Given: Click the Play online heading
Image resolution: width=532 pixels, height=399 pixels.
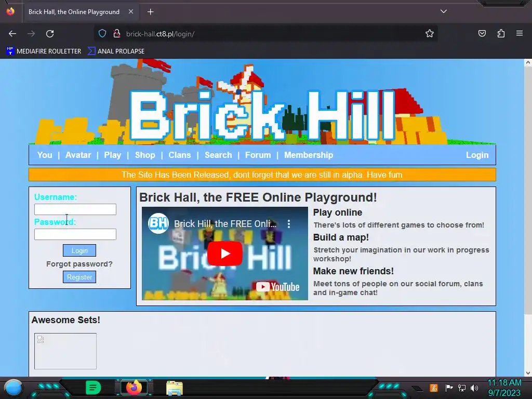Looking at the screenshot, I should tap(338, 212).
